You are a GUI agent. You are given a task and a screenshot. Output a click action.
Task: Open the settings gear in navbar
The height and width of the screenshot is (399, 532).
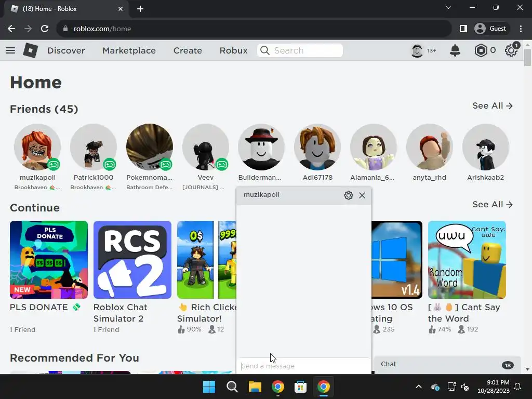click(511, 50)
